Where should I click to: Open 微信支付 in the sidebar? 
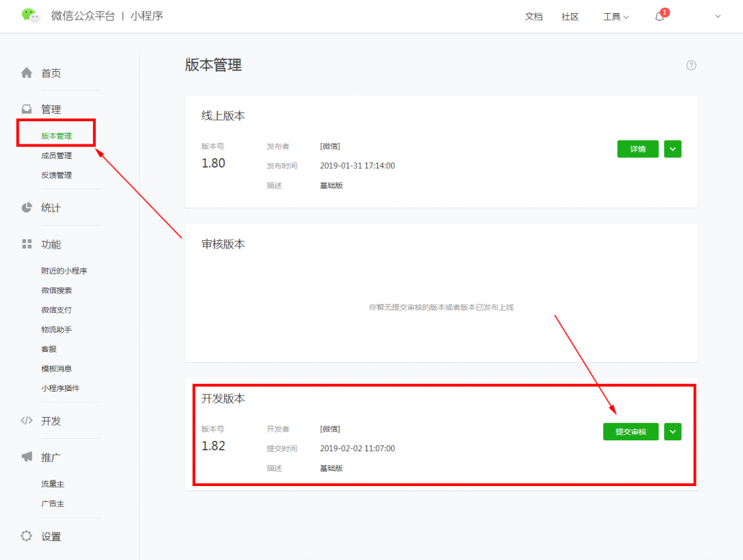57,310
